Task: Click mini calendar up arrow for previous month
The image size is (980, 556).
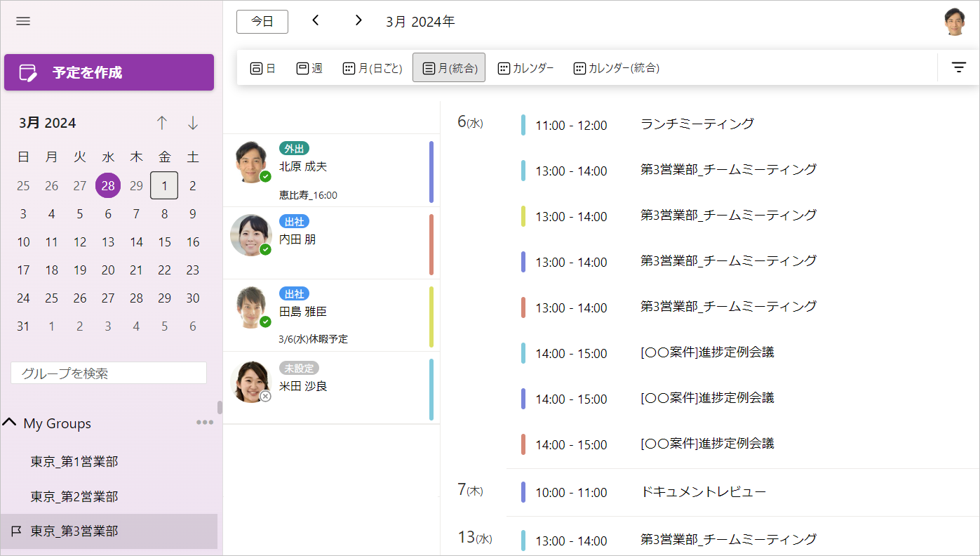Action: [x=162, y=123]
